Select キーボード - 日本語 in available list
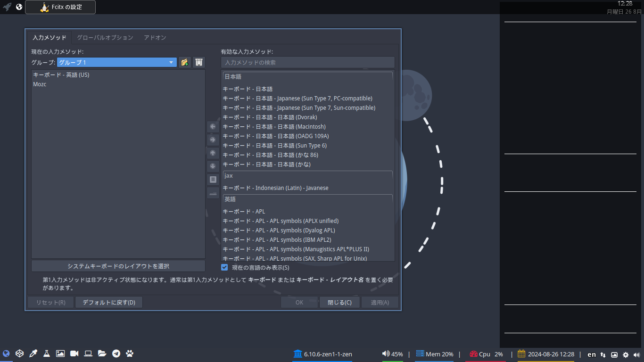Image resolution: width=644 pixels, height=362 pixels. pyautogui.click(x=307, y=89)
